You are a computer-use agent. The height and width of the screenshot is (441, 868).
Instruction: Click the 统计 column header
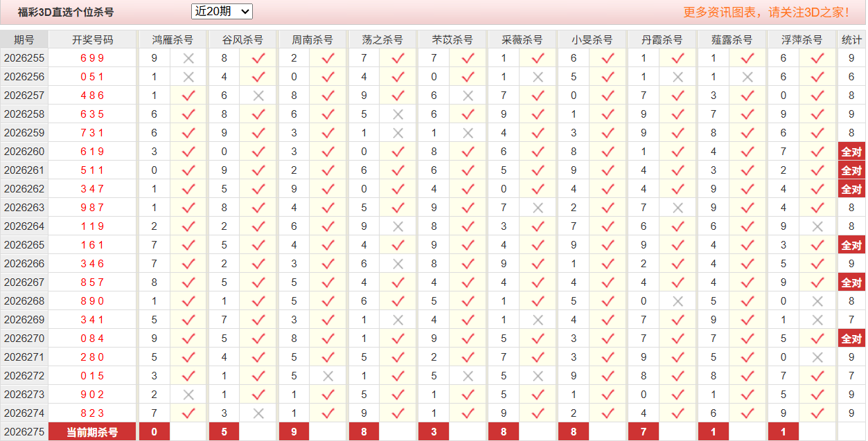[851, 39]
